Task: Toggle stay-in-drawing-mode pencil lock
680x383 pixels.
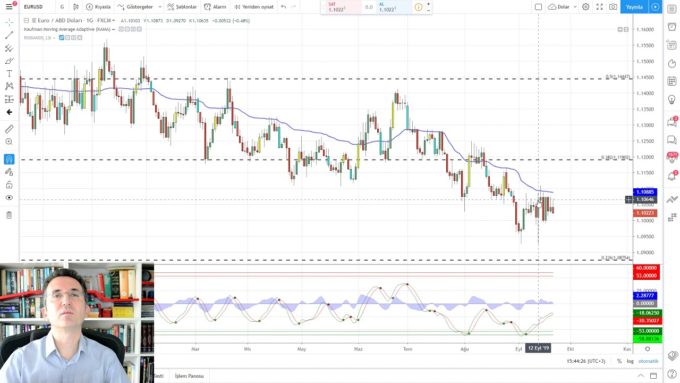Action: (9, 172)
